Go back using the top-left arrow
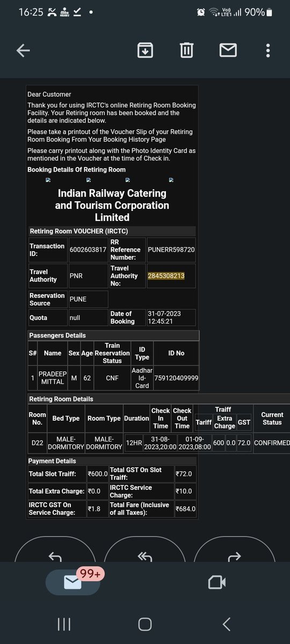 23,50
